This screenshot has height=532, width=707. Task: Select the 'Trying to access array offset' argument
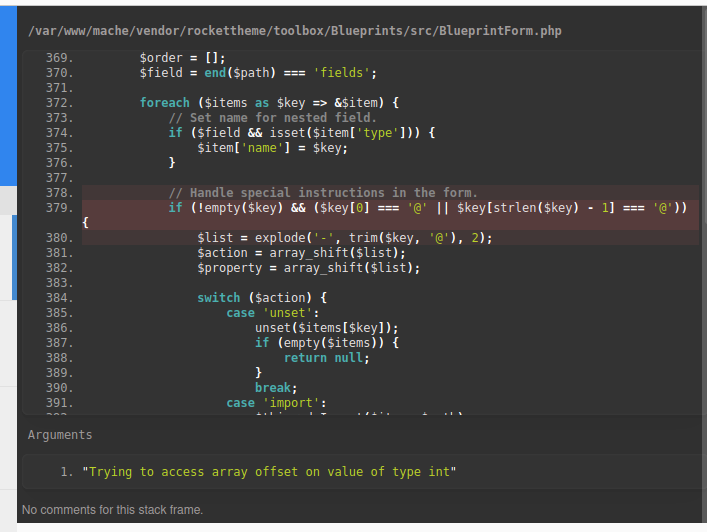coord(269,472)
